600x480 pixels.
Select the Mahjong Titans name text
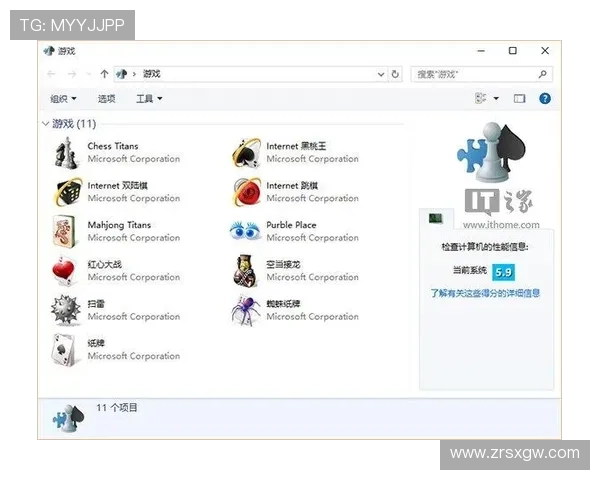(x=119, y=225)
